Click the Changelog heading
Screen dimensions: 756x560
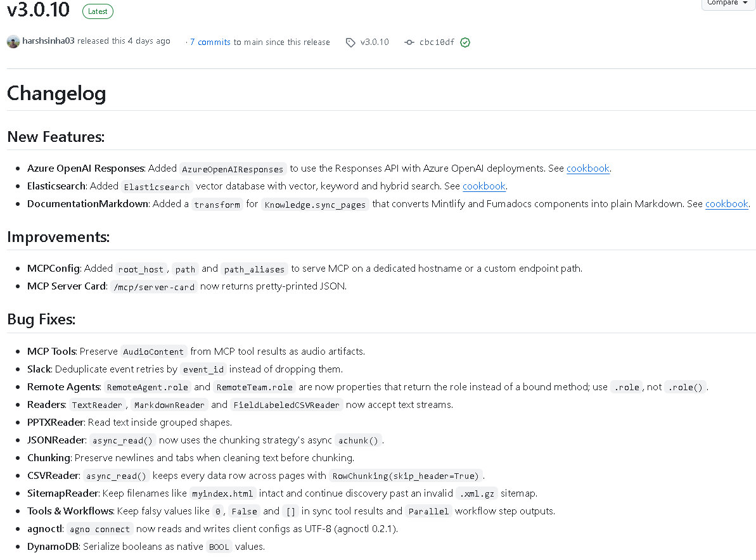coord(56,93)
